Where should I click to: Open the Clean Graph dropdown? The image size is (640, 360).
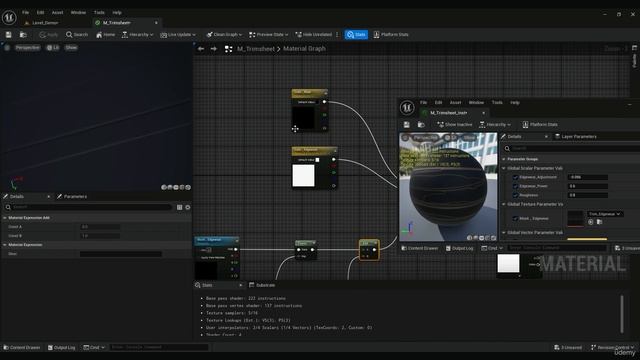click(x=224, y=35)
